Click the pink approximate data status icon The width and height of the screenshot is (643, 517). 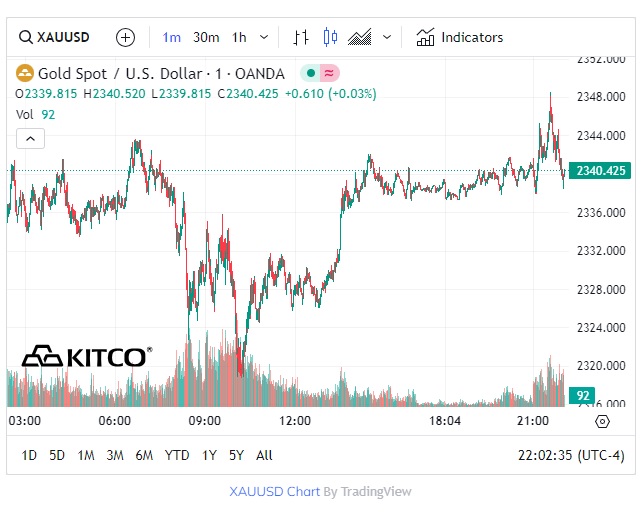coord(329,73)
